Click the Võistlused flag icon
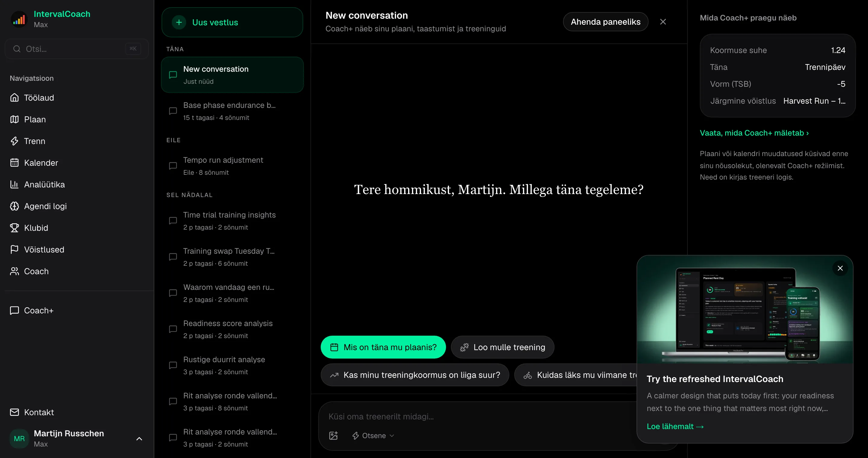This screenshot has width=868, height=458. 14,249
